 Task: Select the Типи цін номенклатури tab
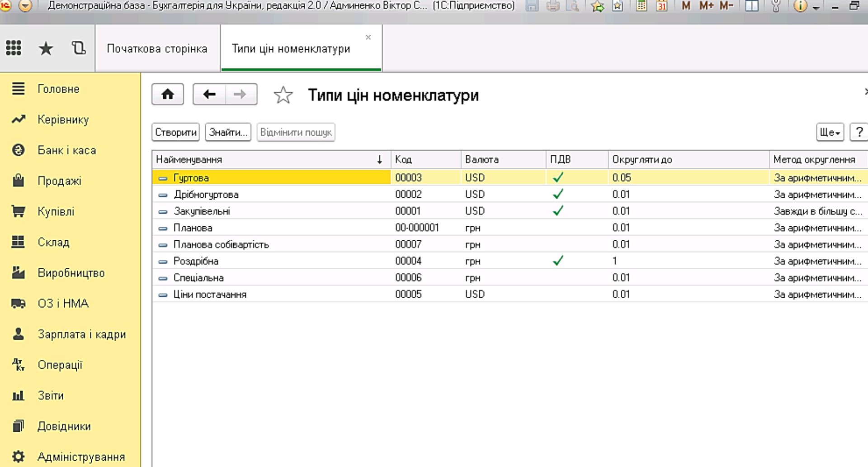(291, 48)
